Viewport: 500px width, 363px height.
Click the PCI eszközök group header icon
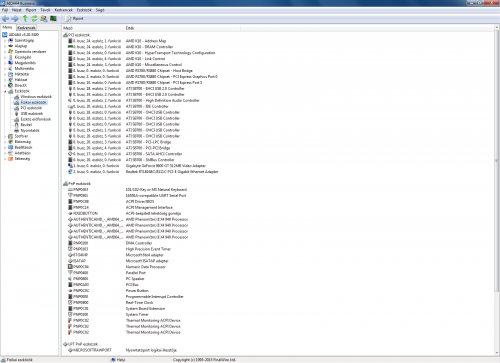pyautogui.click(x=65, y=35)
